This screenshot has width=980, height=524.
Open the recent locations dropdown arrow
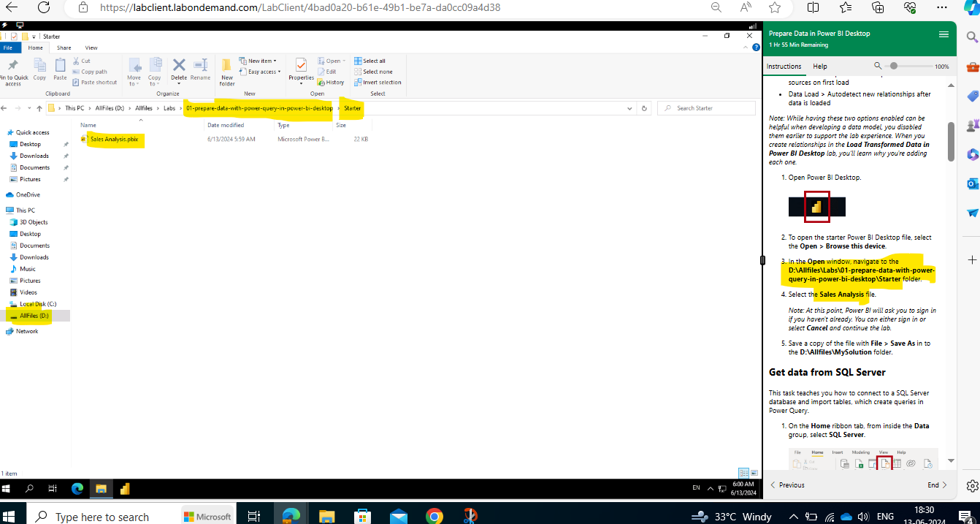point(29,108)
